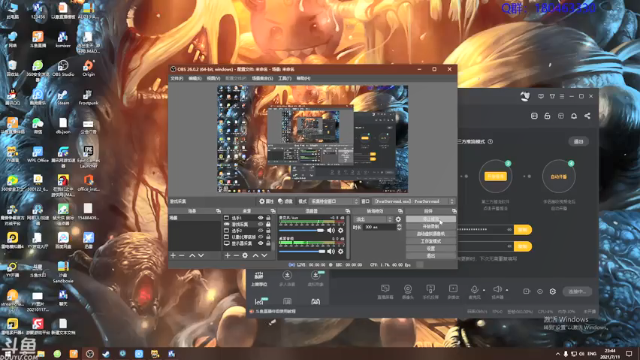Screen dimensions: 640x360
Task: Toggle eye icon in streaming companion bottom bar
Action: coord(540,291)
